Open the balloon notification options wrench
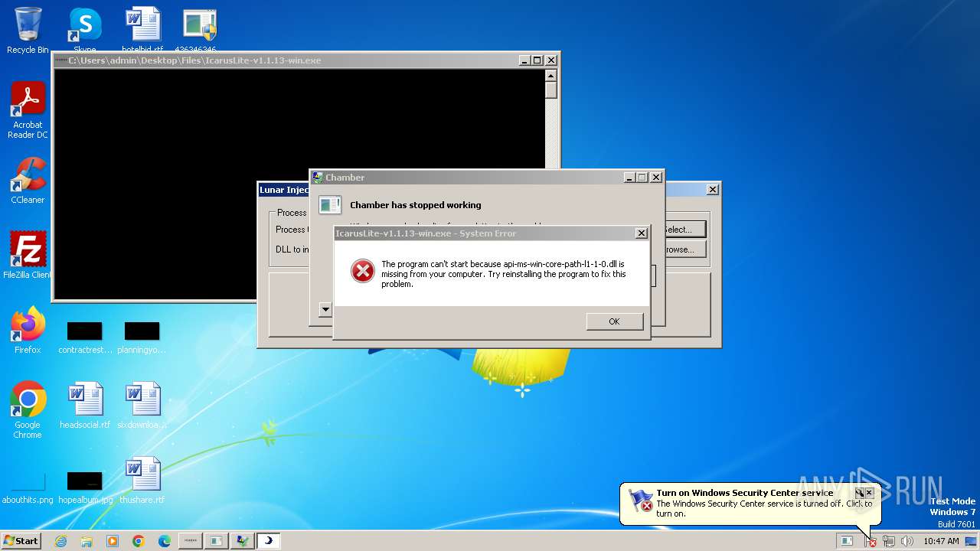Viewport: 980px width, 551px height. tap(859, 493)
